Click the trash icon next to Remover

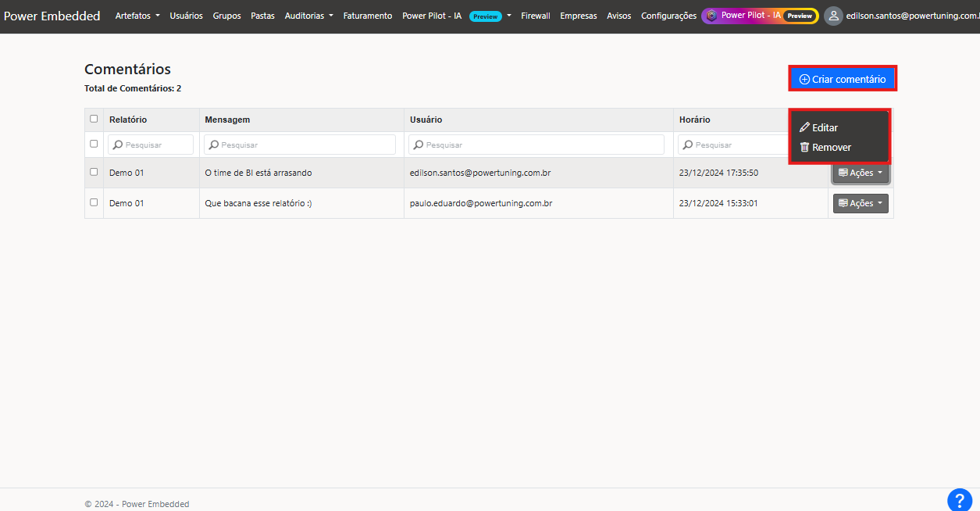pos(804,147)
